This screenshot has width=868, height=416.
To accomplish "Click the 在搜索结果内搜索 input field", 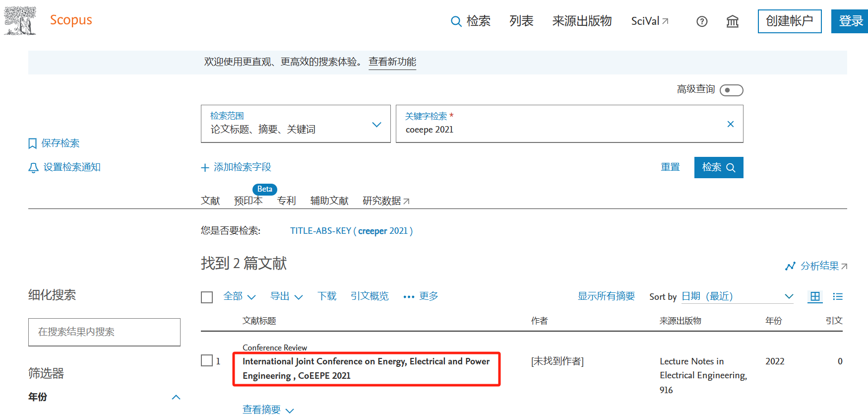I will [104, 332].
